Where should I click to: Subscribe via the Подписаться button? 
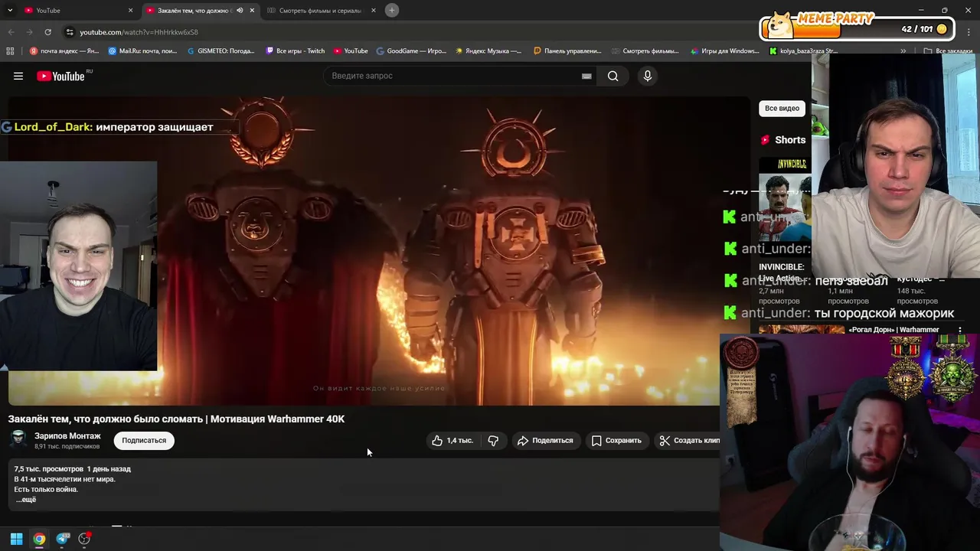[x=144, y=440]
